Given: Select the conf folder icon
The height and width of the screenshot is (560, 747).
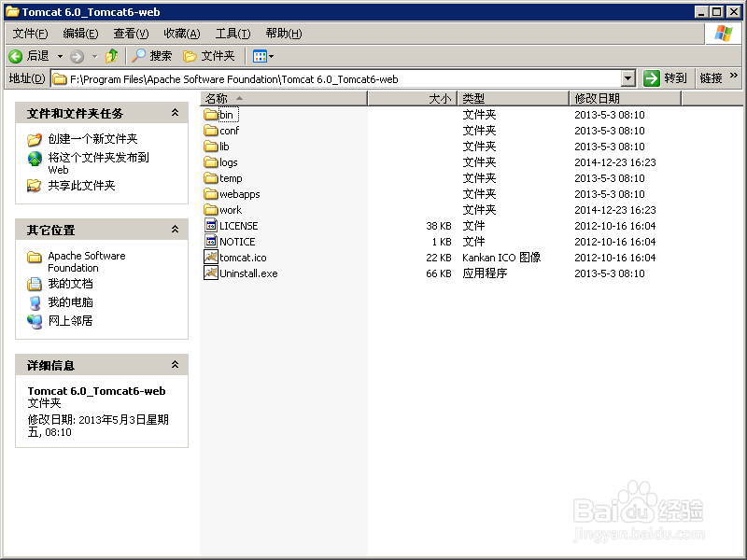Looking at the screenshot, I should click(211, 130).
